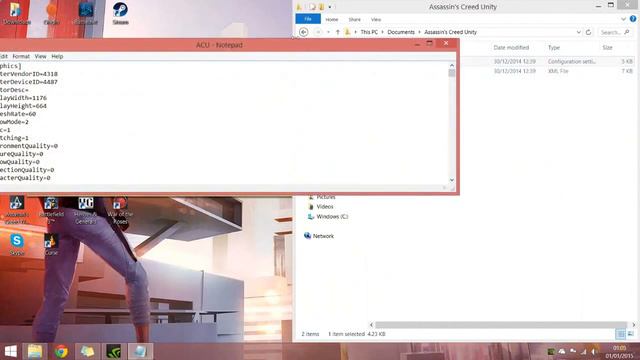640x360 pixels.
Task: Open Notepad Format menu
Action: click(21, 56)
